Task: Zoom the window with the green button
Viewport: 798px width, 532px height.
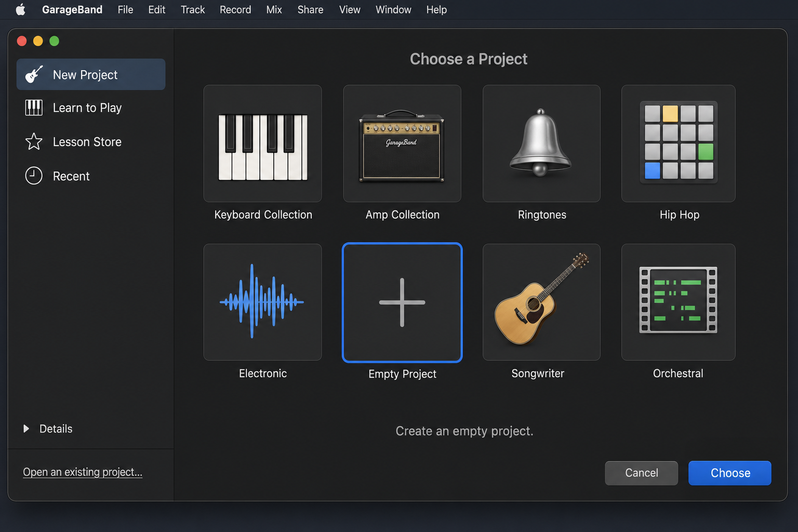Action: point(54,41)
